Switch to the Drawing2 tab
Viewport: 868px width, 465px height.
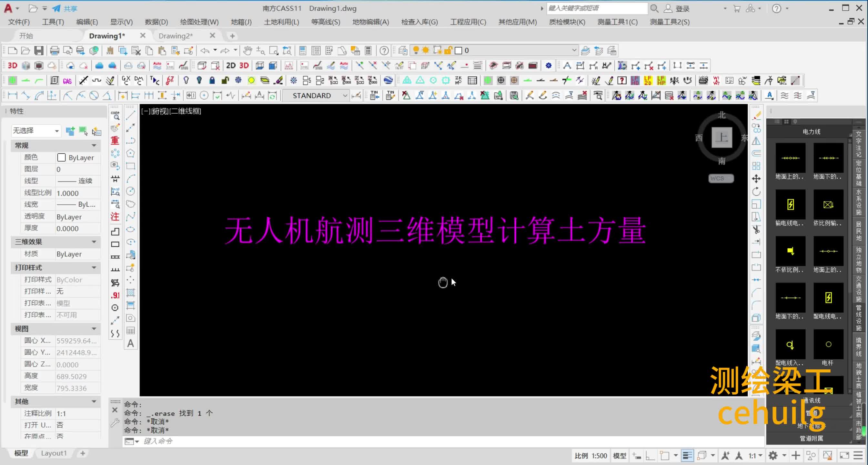coord(176,36)
